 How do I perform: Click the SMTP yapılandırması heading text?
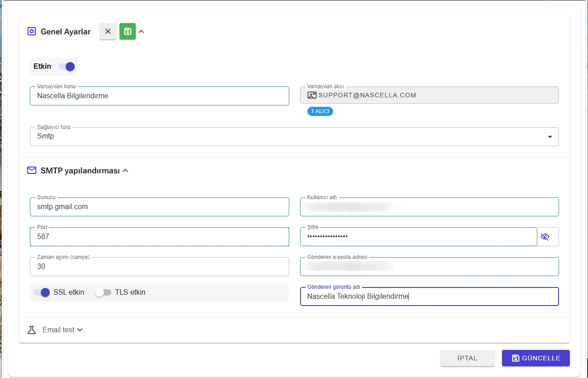[80, 171]
